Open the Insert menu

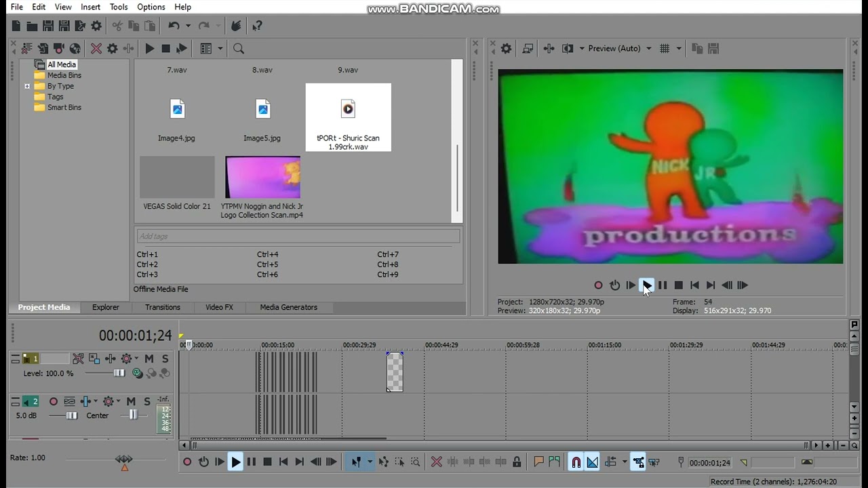[x=90, y=7]
